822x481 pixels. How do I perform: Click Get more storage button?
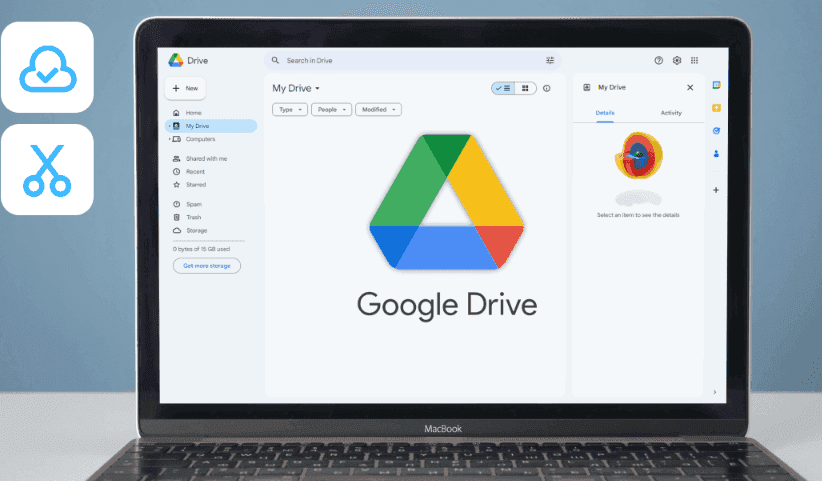click(207, 266)
